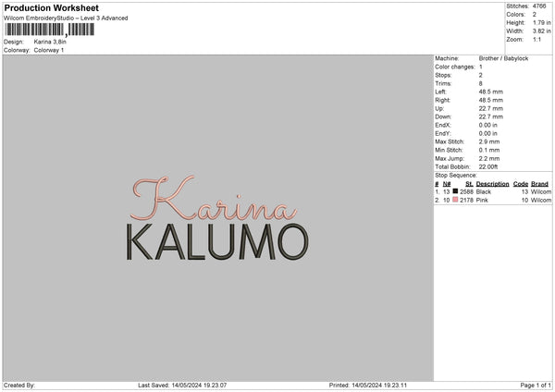The height and width of the screenshot is (392, 555).
Task: Click the 'Color changes:' label
Action: pos(455,67)
